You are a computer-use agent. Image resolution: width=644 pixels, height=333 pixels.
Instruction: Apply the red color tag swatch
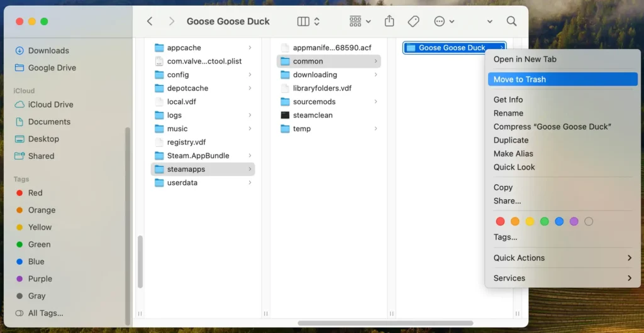pyautogui.click(x=501, y=221)
